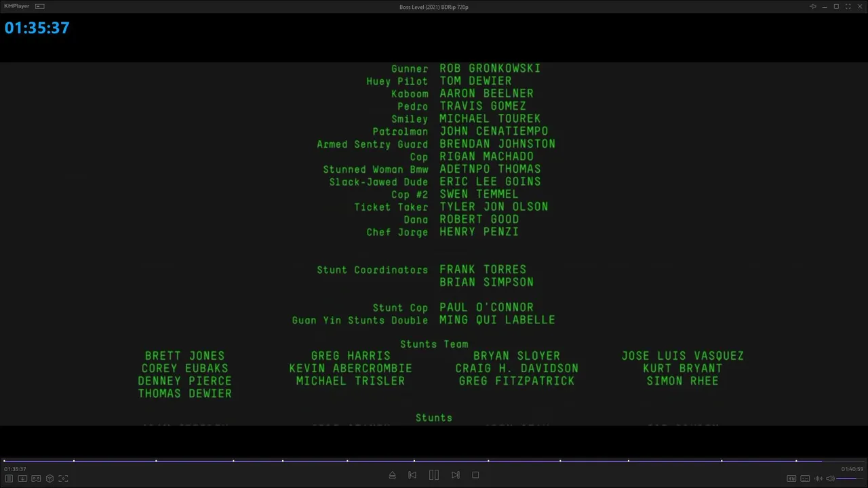Maximize the KMPlayer window
The height and width of the screenshot is (488, 868).
tap(836, 7)
